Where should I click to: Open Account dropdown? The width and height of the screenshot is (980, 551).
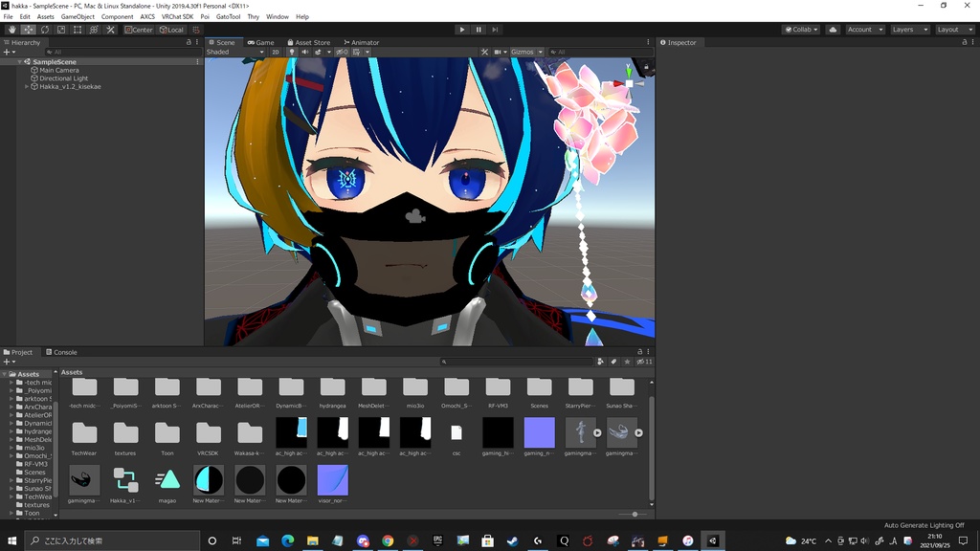[x=865, y=30]
